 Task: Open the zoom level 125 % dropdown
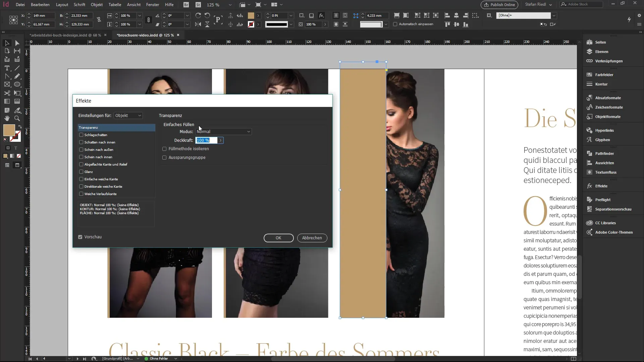pyautogui.click(x=230, y=5)
